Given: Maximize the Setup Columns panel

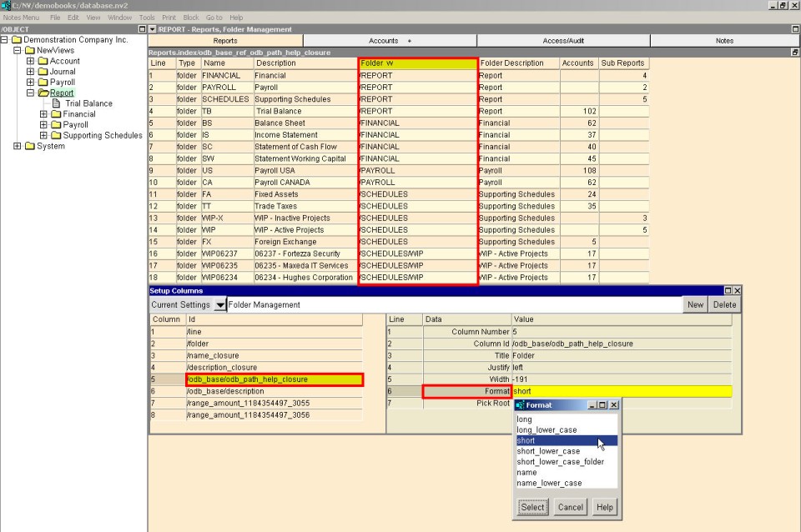Looking at the screenshot, I should pyautogui.click(x=728, y=290).
